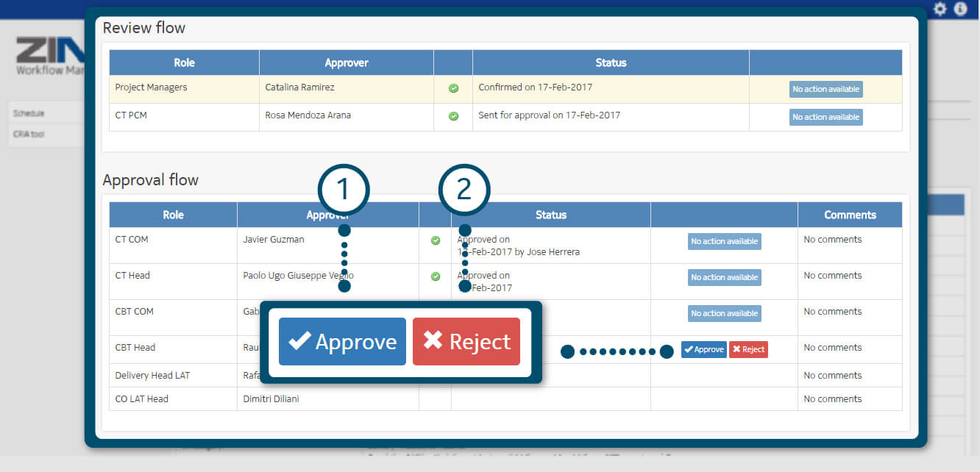Click the numbered callout circle 2
980x472 pixels.
click(464, 190)
